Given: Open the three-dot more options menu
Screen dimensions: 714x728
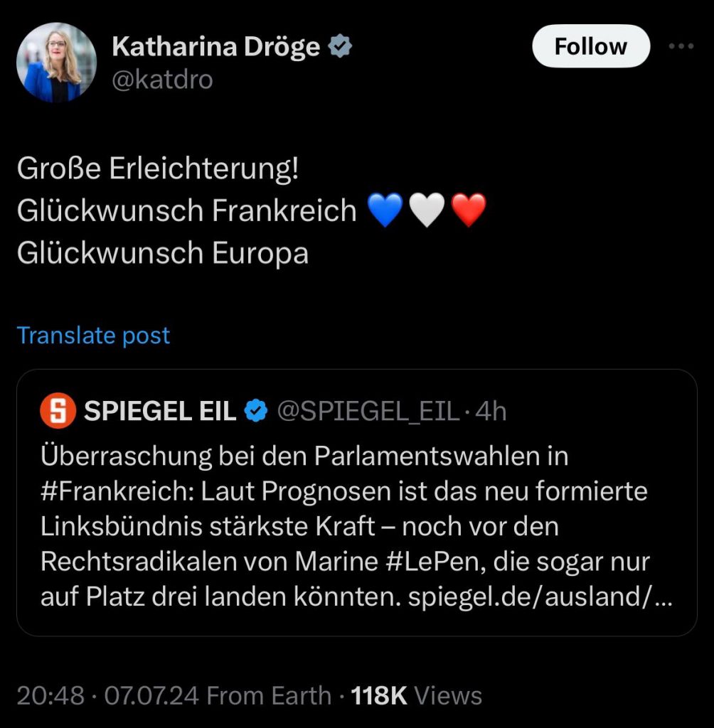Looking at the screenshot, I should [x=681, y=47].
